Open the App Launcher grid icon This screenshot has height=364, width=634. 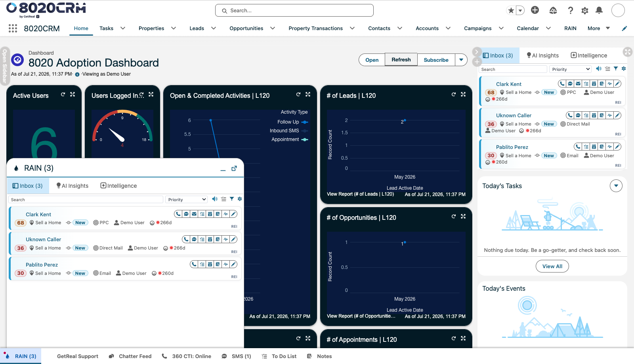13,28
